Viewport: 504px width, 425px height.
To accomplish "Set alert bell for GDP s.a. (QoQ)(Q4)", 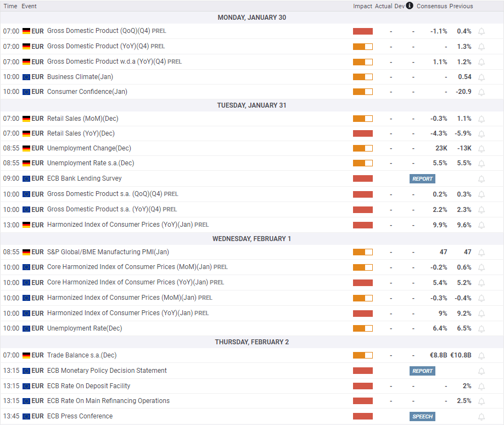I will tap(481, 194).
